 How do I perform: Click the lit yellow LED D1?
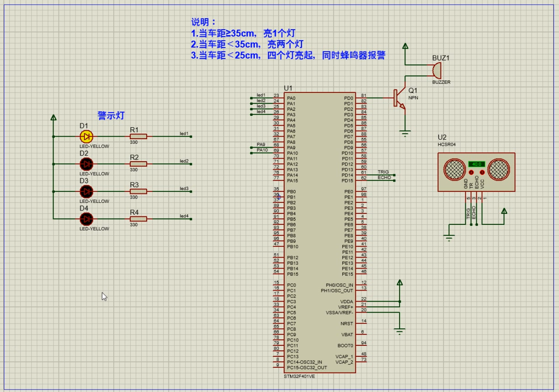pyautogui.click(x=87, y=137)
